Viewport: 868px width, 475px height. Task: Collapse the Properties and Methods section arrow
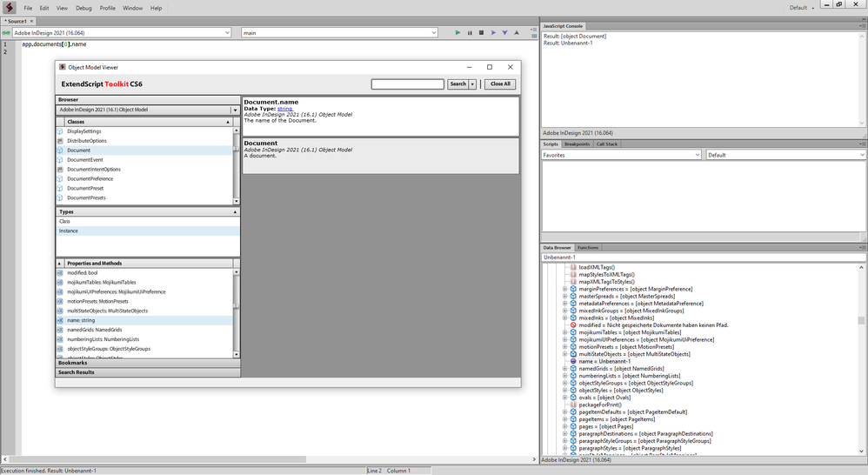[60, 264]
